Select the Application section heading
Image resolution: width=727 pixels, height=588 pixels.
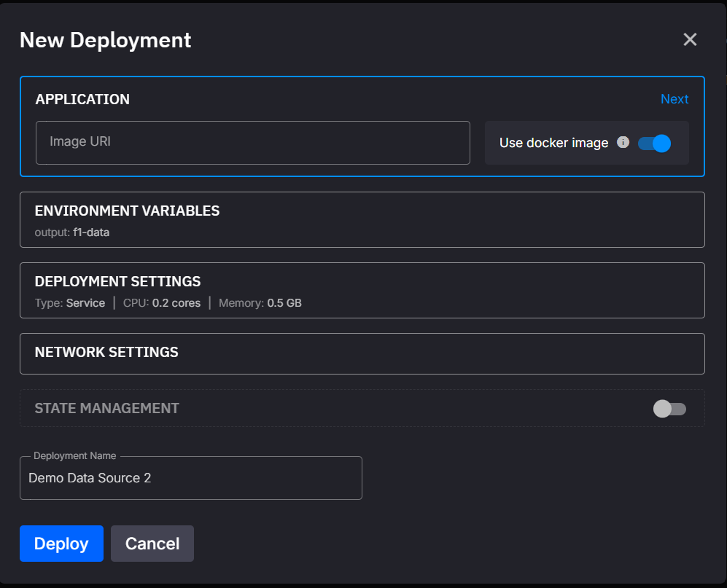coord(82,100)
